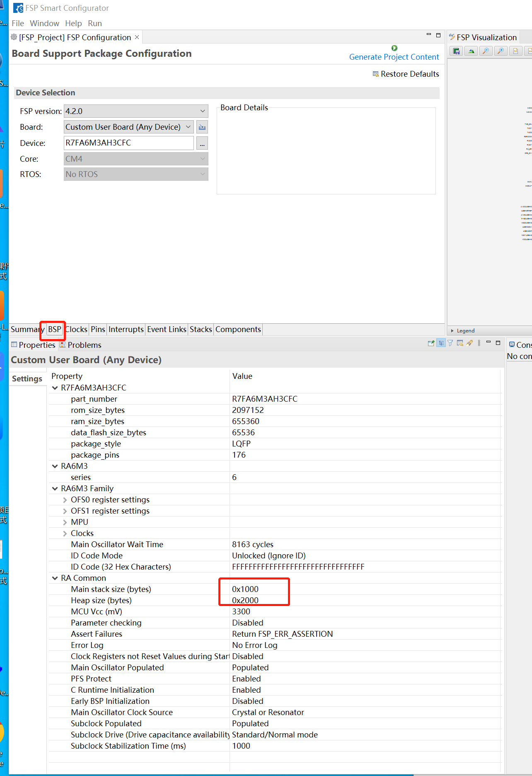The image size is (532, 776).
Task: Switch to the Pins tab
Action: [x=98, y=330]
